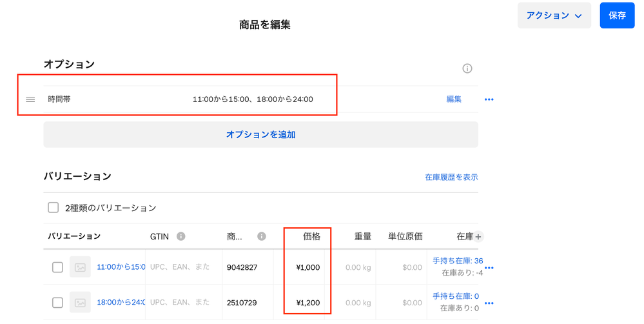Open more menu for 18:00から24:00 row
This screenshot has height=324, width=644.
[489, 303]
